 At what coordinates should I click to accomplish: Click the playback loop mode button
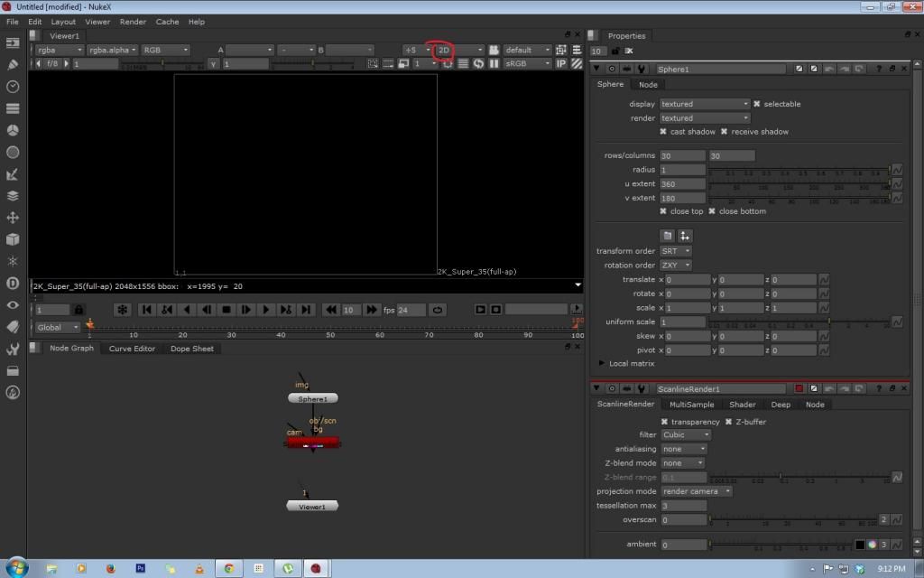pos(439,310)
